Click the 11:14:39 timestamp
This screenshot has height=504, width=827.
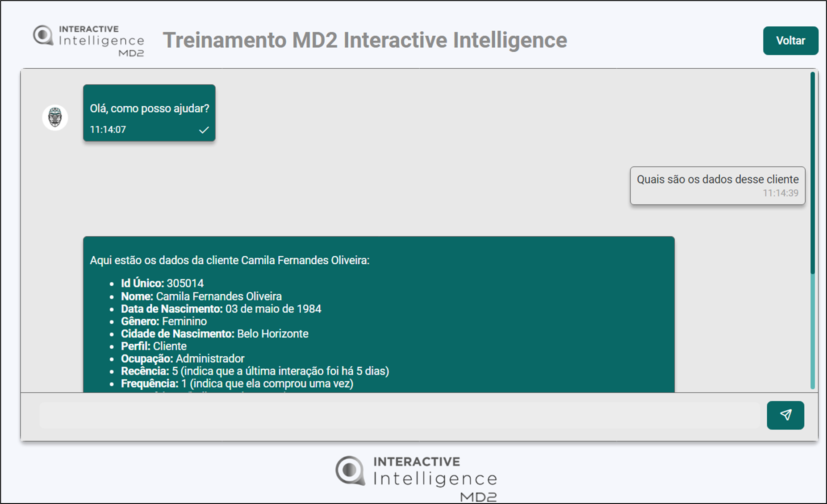[x=780, y=193]
